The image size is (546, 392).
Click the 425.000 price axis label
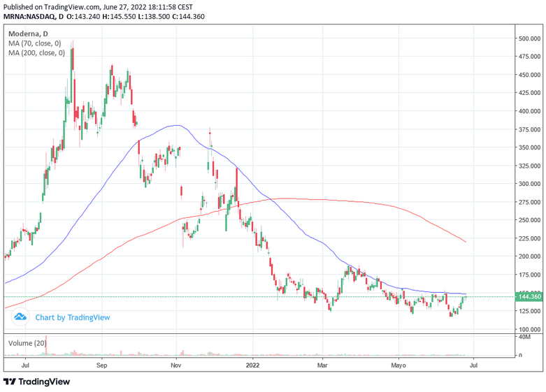(530, 93)
